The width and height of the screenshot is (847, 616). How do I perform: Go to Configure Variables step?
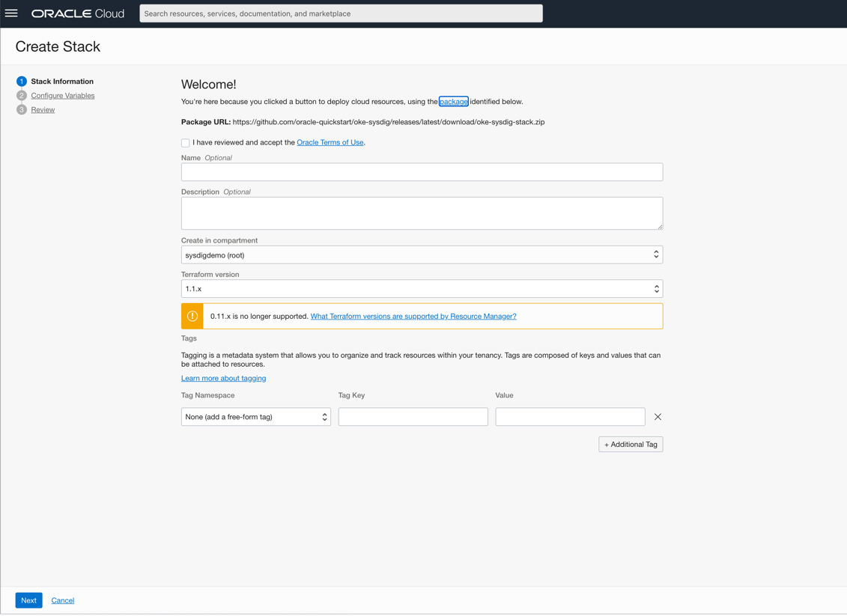63,96
